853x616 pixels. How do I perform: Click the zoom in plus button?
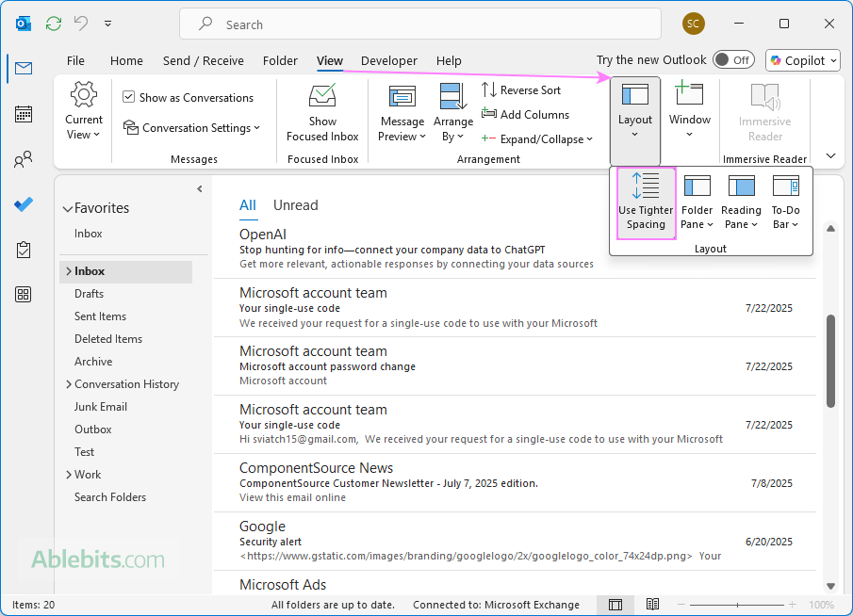click(792, 605)
